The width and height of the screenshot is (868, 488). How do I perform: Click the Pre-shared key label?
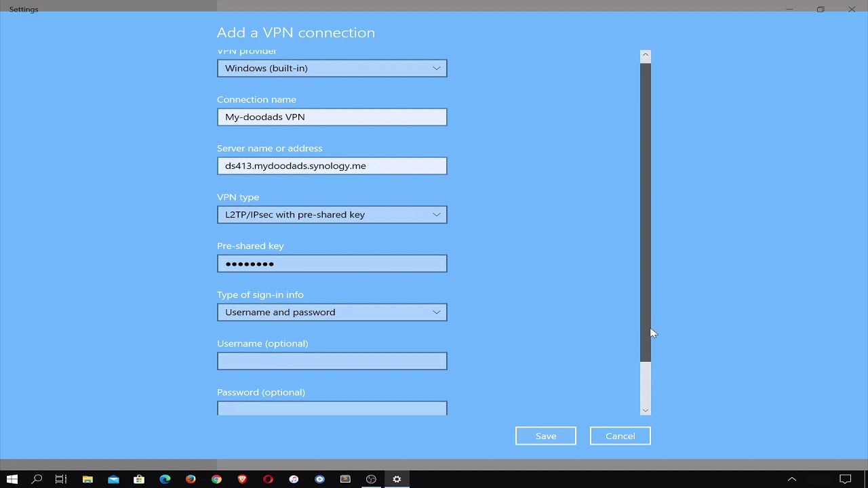click(250, 245)
